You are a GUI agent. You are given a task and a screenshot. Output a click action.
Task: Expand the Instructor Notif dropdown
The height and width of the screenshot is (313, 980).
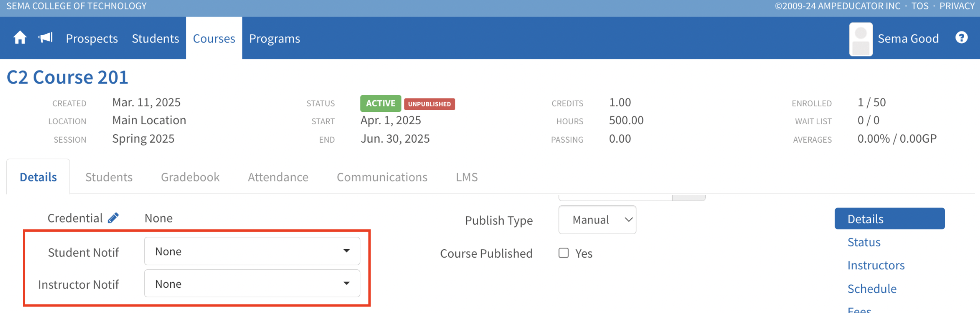click(252, 283)
